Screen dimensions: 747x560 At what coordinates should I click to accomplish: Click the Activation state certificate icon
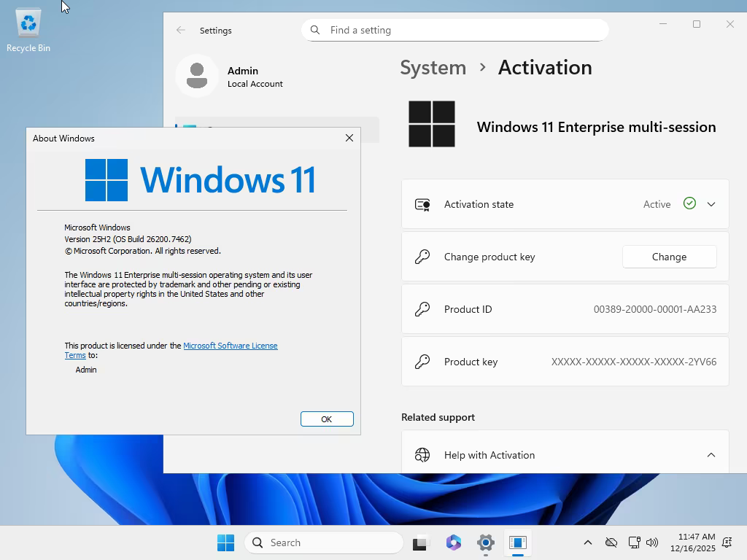(x=422, y=204)
